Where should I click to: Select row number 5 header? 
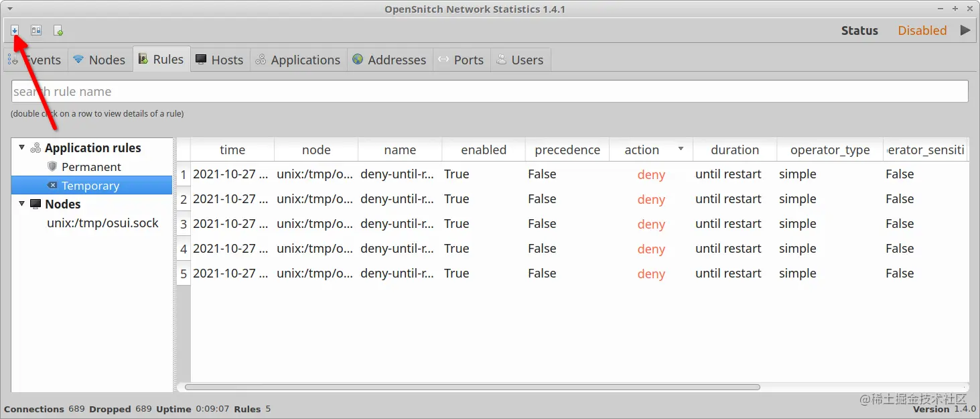pyautogui.click(x=184, y=274)
